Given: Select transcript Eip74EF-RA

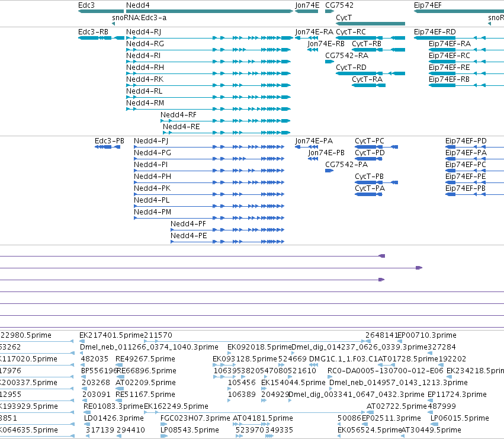Looking at the screenshot, I should click(450, 44).
